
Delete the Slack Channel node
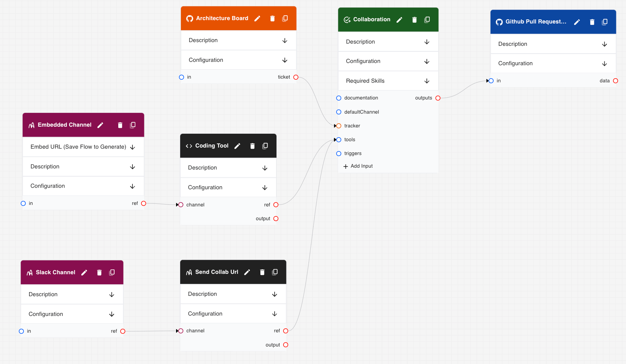[x=99, y=273]
